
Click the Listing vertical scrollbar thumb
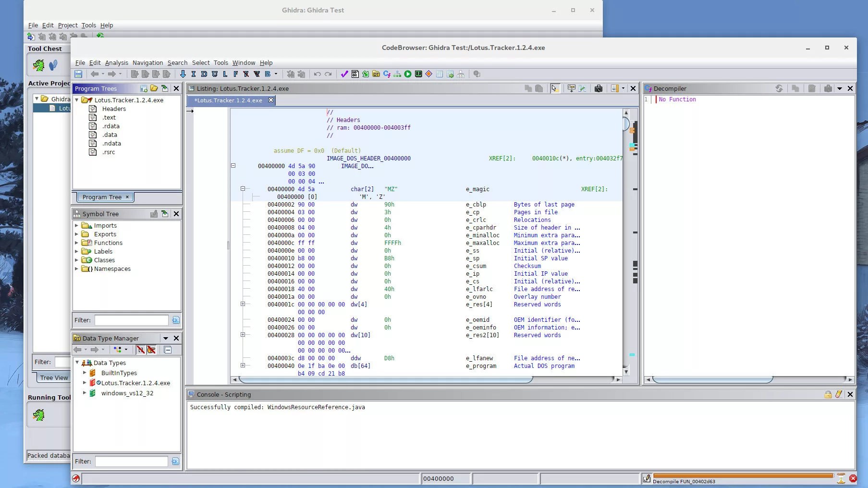pos(626,124)
